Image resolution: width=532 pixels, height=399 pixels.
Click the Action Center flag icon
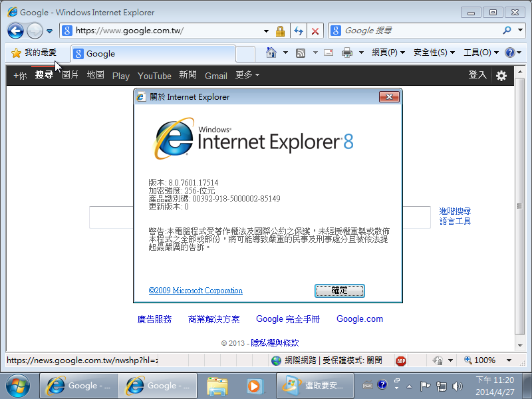tap(425, 386)
